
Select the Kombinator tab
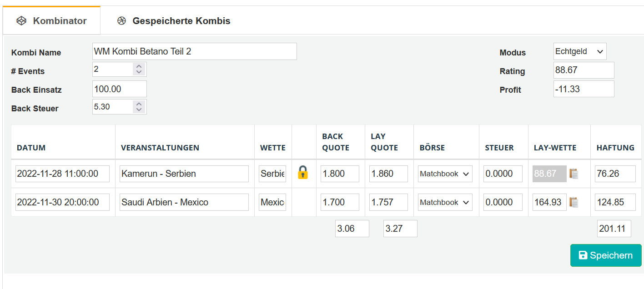(59, 21)
